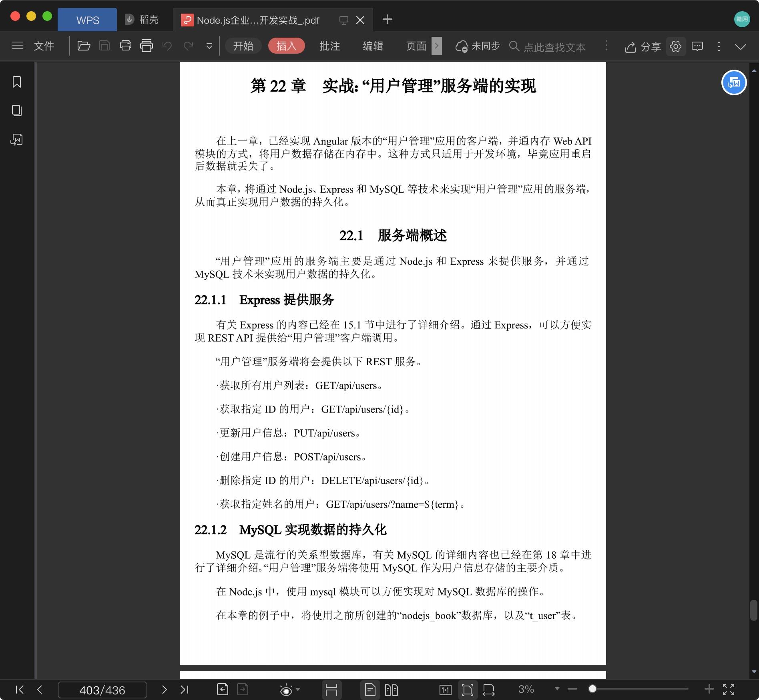
Task: Close the Node.js PDF tab
Action: coord(360,20)
